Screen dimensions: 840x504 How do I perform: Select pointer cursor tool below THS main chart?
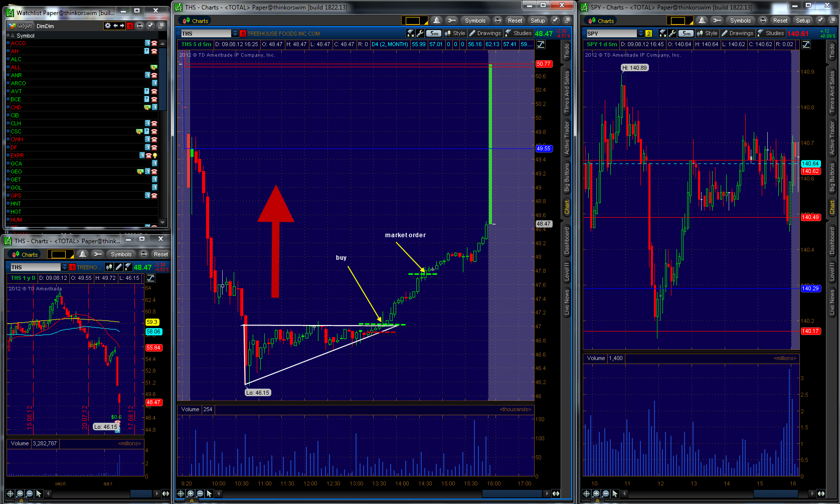[210, 494]
